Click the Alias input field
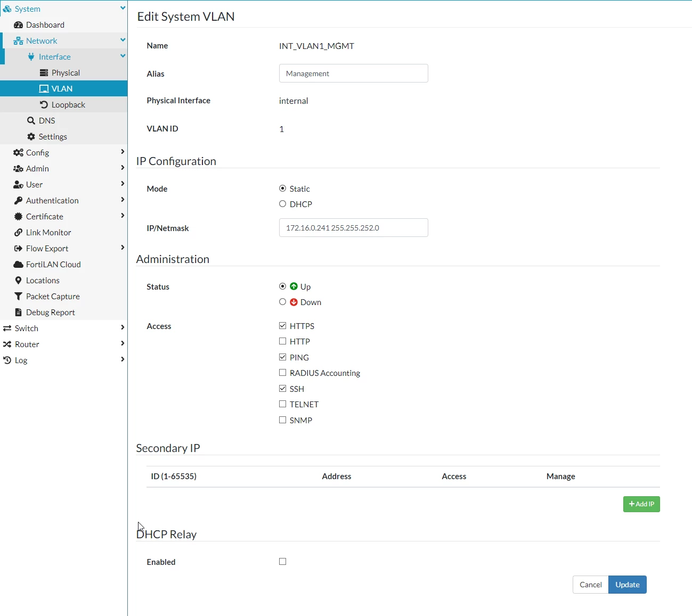 point(354,73)
